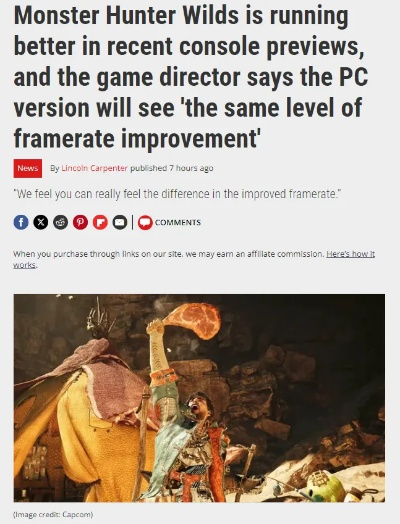Share the article via Flipboard

[x=100, y=222]
